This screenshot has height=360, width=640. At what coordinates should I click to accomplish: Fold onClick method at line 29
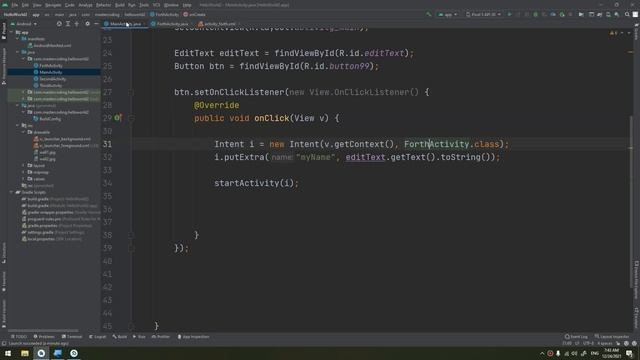131,118
